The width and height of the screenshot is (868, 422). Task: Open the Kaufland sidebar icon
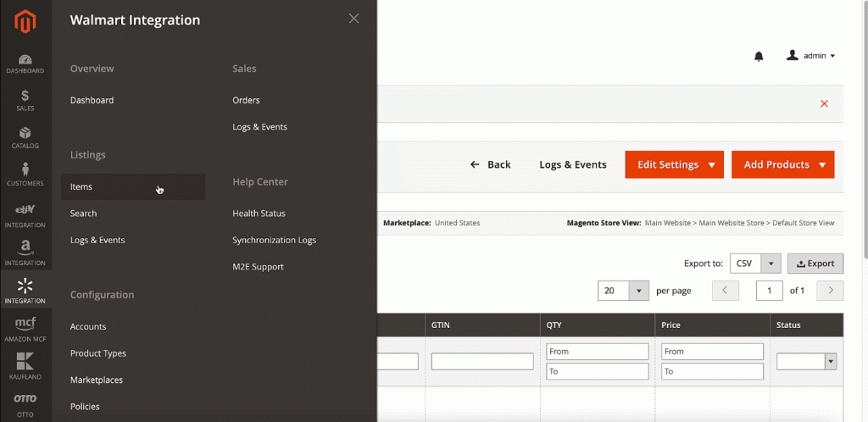click(x=25, y=365)
